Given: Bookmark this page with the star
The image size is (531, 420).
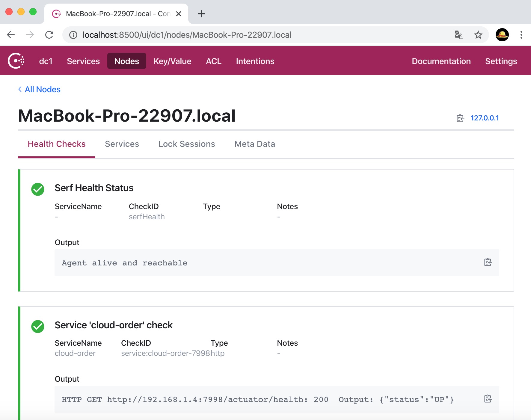Looking at the screenshot, I should [478, 35].
